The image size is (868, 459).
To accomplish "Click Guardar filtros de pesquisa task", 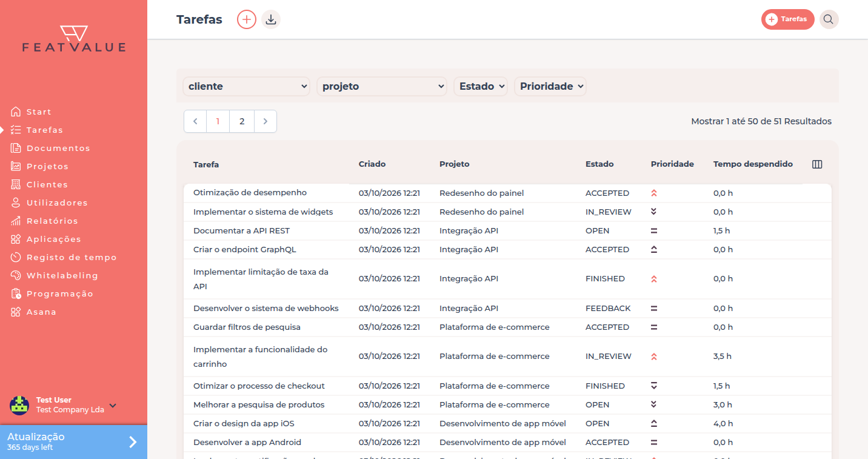I will (x=247, y=327).
